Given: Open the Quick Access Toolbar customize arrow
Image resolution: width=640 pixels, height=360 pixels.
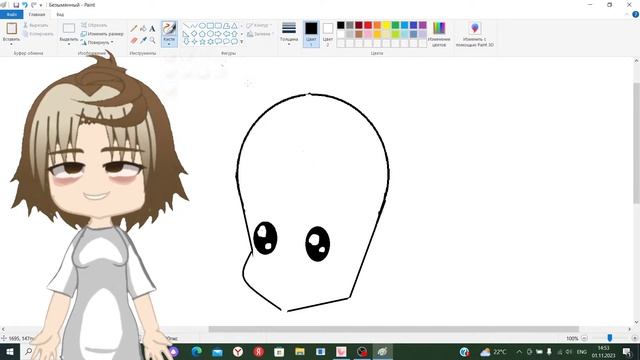Looking at the screenshot, I should tap(41, 5).
